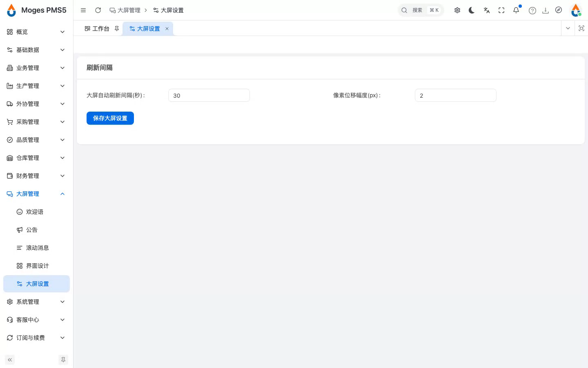The height and width of the screenshot is (368, 588).
Task: Expand the 财务管理 menu
Action: click(37, 176)
